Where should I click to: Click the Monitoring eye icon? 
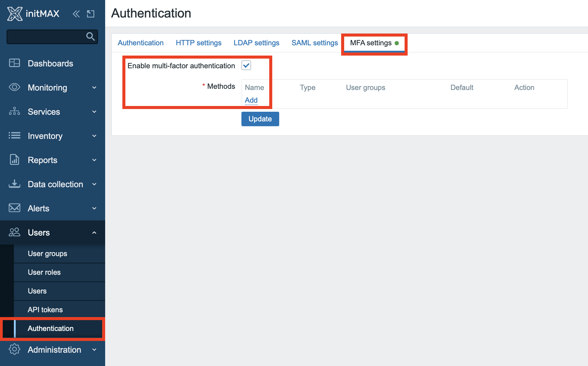[x=14, y=87]
